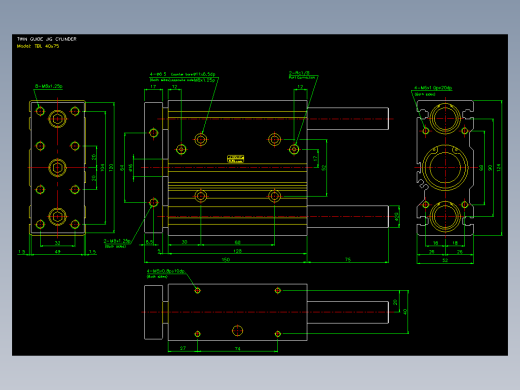Select the '2-M8x1.25p' callout near the end plate
The height and width of the screenshot is (390, 520).
117,241
